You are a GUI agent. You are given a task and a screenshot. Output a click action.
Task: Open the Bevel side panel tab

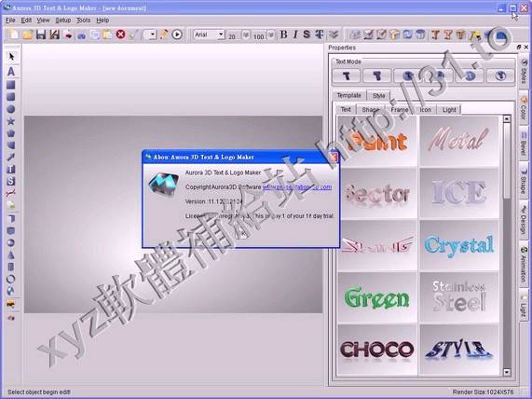pos(525,144)
